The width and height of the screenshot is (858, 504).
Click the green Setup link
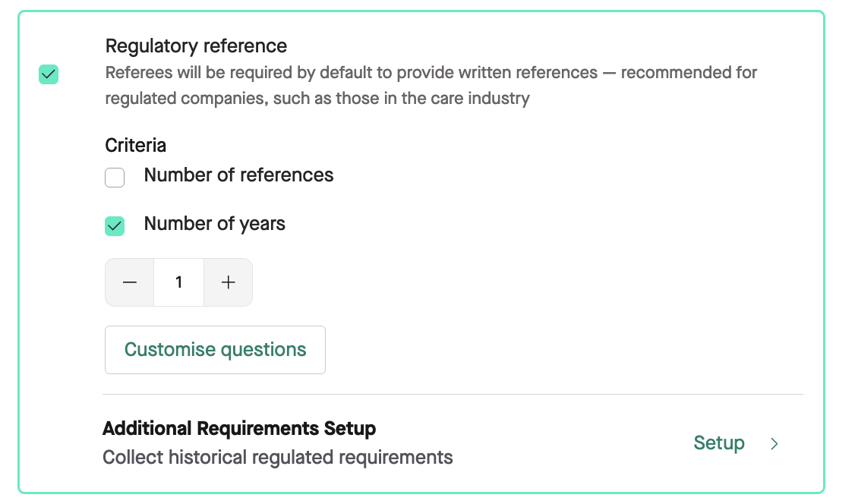pos(718,443)
